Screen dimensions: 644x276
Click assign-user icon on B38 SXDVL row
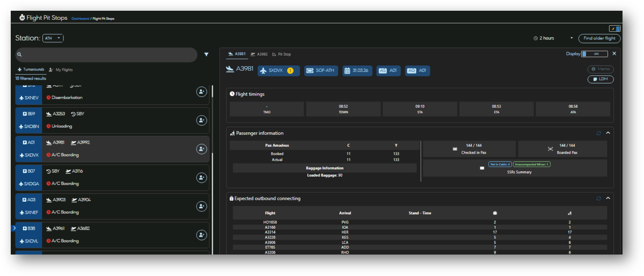201,235
